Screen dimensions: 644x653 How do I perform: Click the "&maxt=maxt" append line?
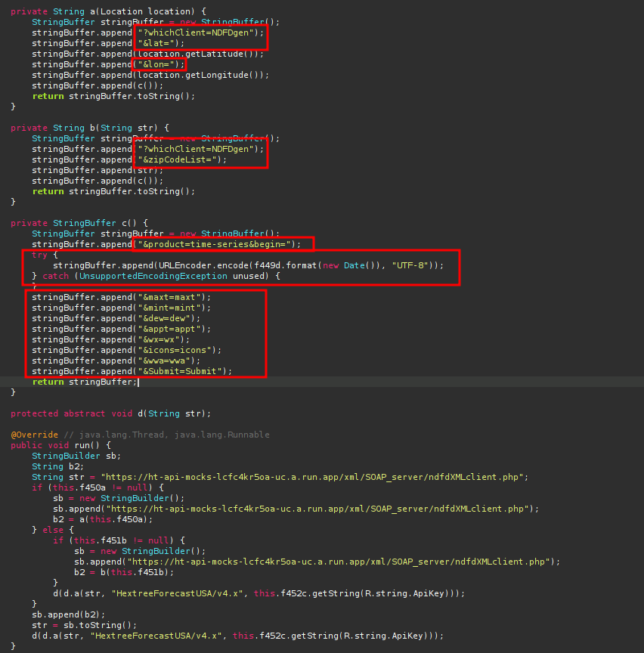(x=121, y=297)
